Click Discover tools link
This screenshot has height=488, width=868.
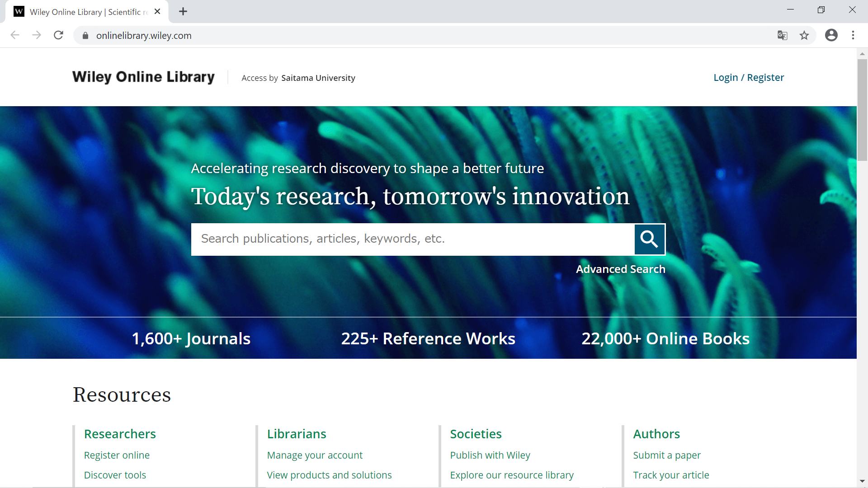click(115, 475)
